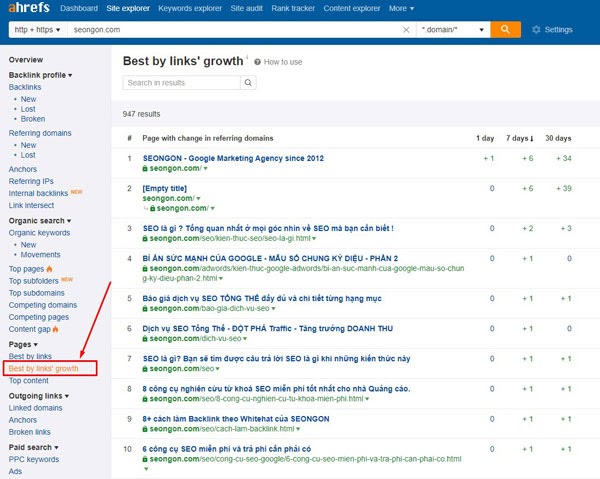
Task: Open Site explorer in the top menu
Action: tap(128, 8)
